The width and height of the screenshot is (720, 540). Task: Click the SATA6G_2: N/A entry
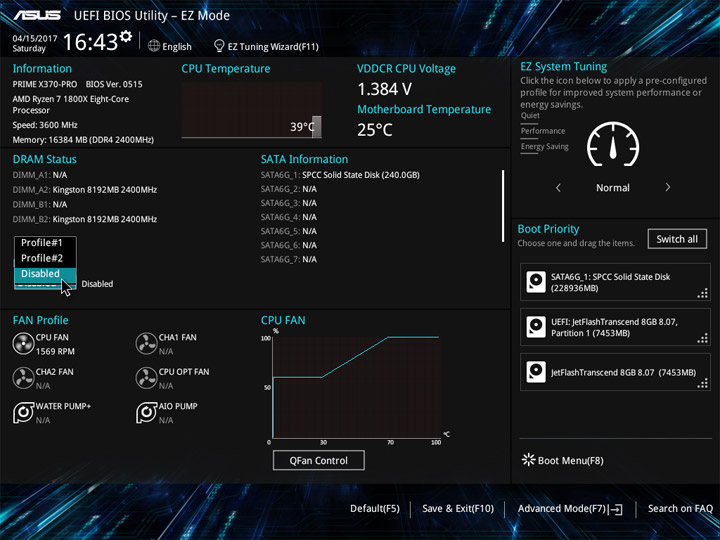pyautogui.click(x=288, y=189)
